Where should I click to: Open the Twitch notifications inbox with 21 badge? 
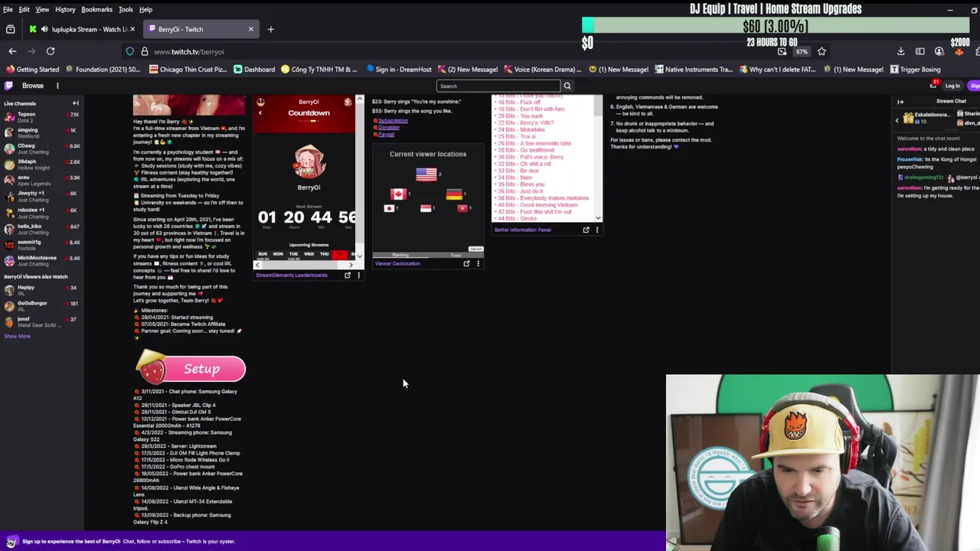933,85
